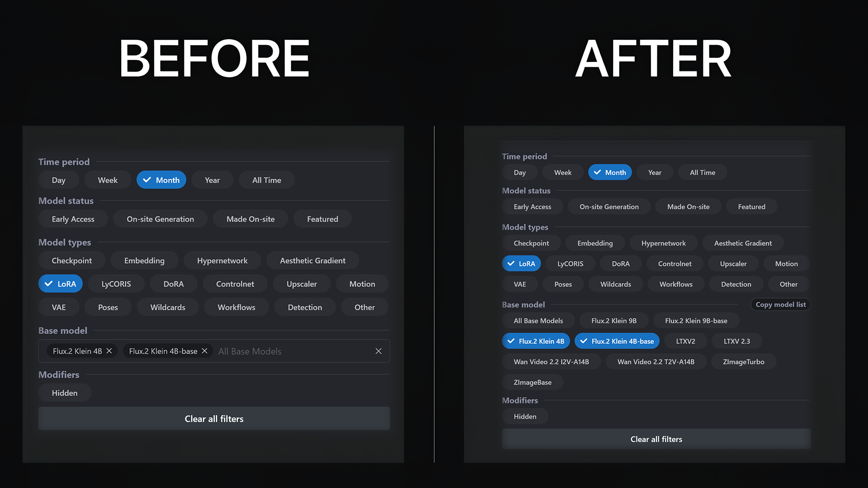Image resolution: width=868 pixels, height=488 pixels.
Task: Enable Made On-site filter in After panel
Action: pyautogui.click(x=689, y=206)
